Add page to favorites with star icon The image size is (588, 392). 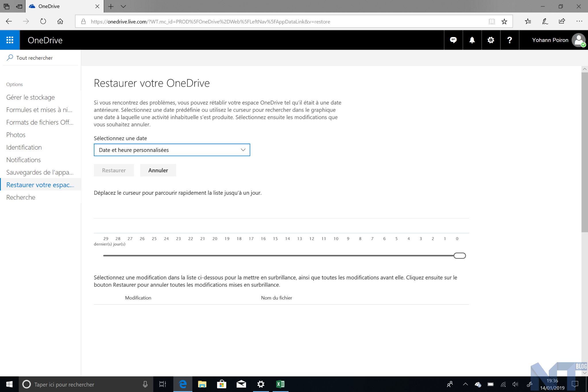pyautogui.click(x=504, y=22)
